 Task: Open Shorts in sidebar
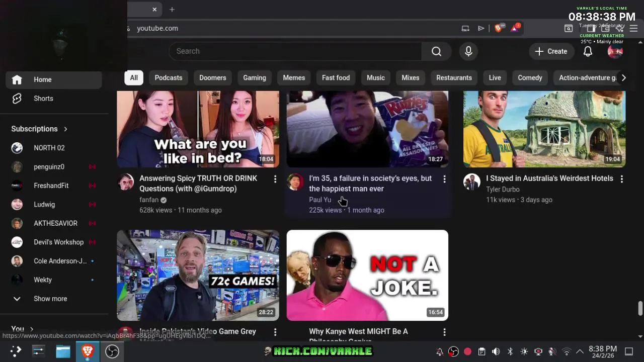click(x=54, y=99)
